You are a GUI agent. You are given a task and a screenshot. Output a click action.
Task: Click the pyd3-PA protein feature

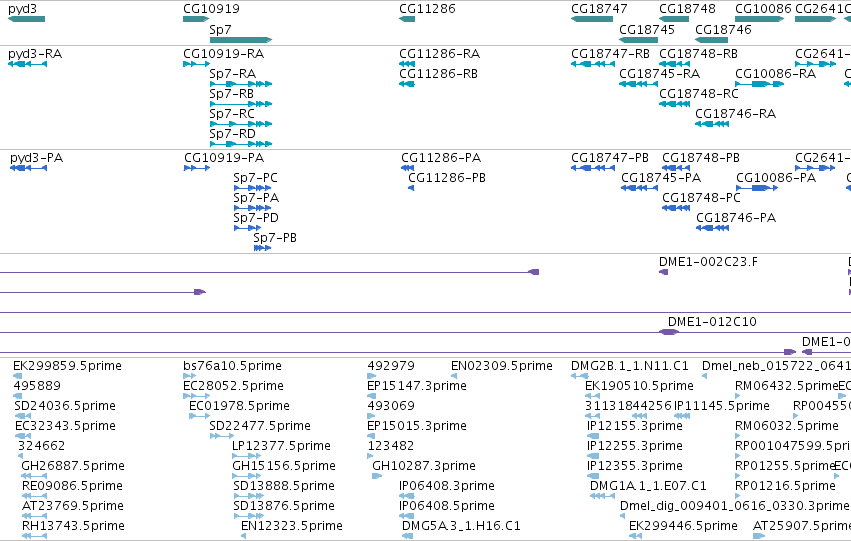point(28,168)
